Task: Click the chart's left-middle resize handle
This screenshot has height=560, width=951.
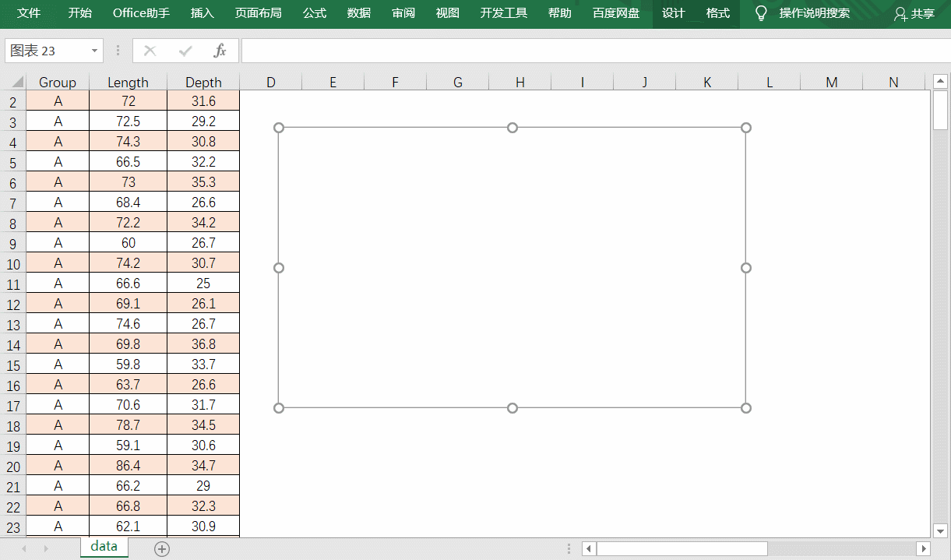Action: point(279,268)
